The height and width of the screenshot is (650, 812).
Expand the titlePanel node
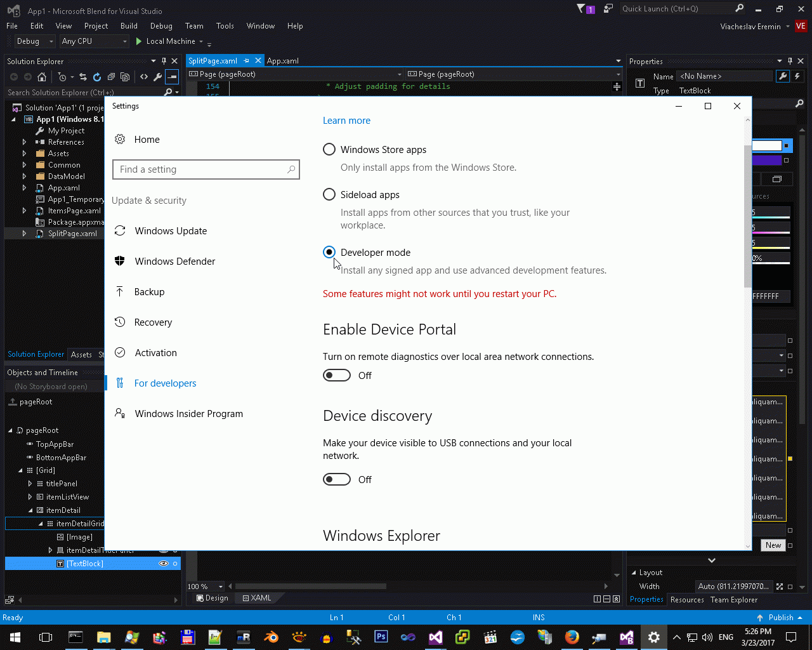click(x=30, y=484)
